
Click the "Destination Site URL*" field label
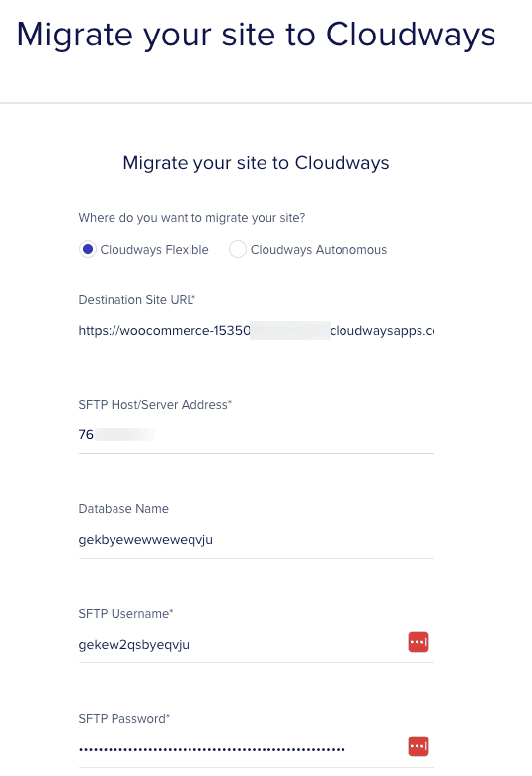[137, 300]
